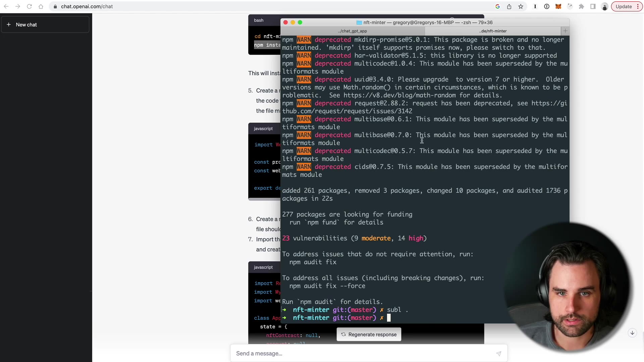Bookmark the page with the star icon
The width and height of the screenshot is (644, 362).
521,6
